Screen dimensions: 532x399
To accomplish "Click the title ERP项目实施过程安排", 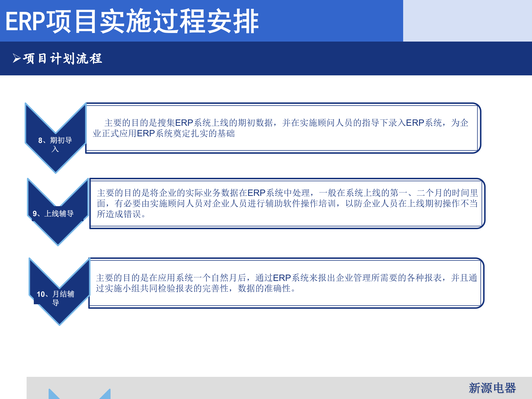I will point(133,21).
